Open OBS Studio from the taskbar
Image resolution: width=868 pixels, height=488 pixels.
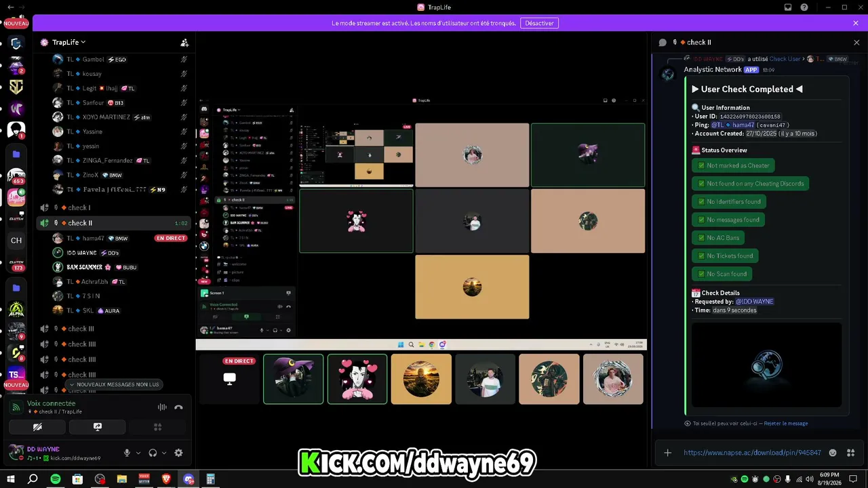tap(100, 479)
